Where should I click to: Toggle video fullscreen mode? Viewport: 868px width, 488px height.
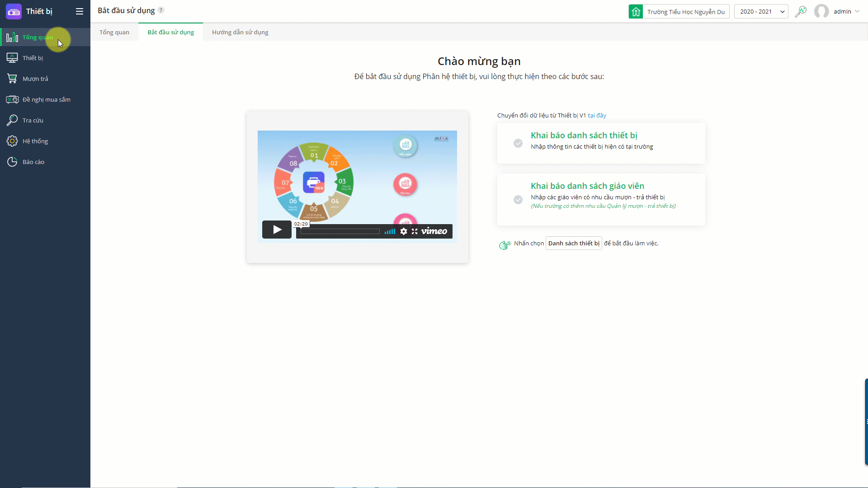point(415,231)
